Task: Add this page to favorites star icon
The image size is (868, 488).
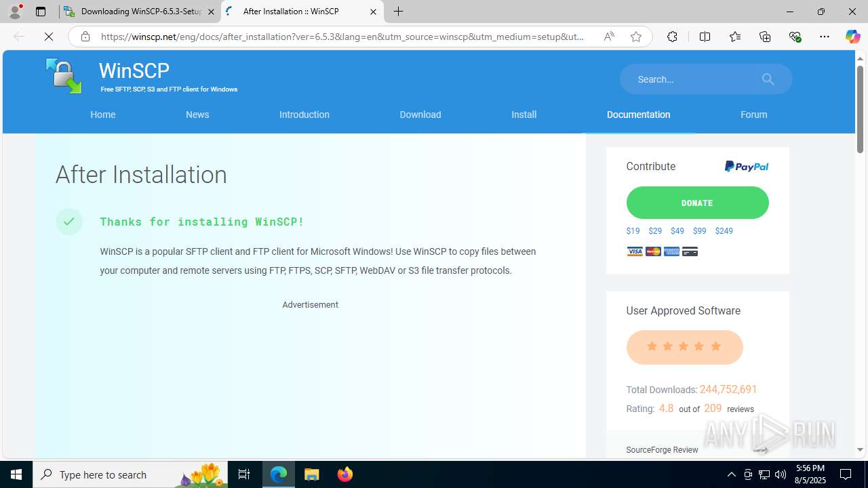Action: point(635,37)
